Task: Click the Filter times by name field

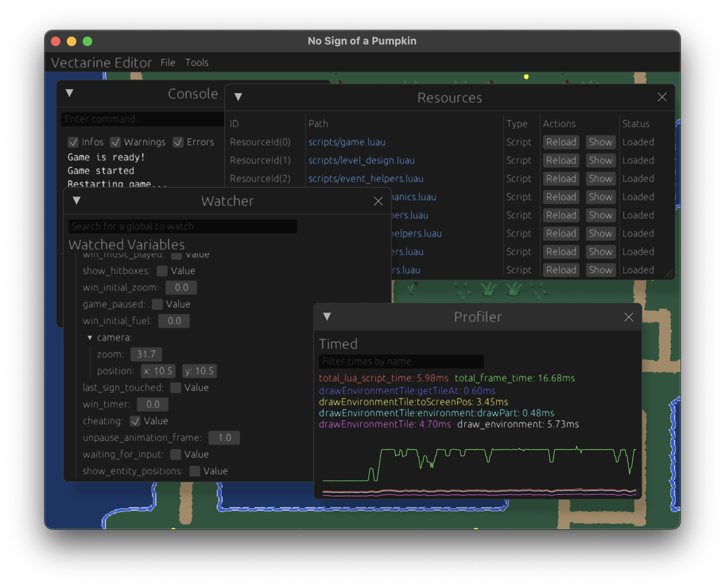Action: [401, 362]
